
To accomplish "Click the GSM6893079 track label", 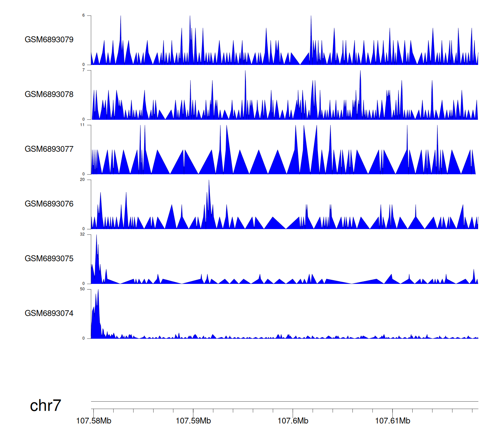I will (x=49, y=40).
